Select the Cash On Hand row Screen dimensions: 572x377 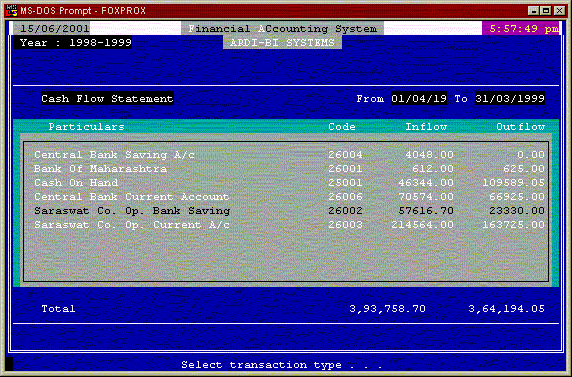289,182
